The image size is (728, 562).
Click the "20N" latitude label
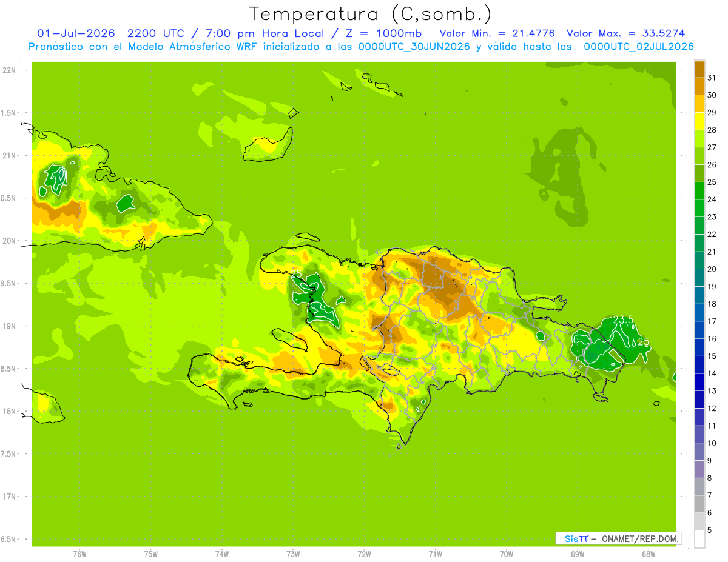[x=8, y=241]
